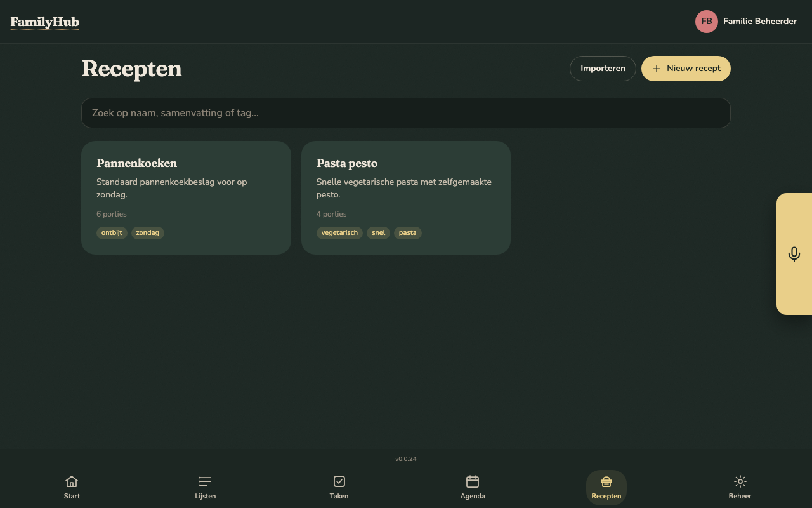The image size is (812, 508).
Task: Open the Start home icon
Action: [x=72, y=481]
